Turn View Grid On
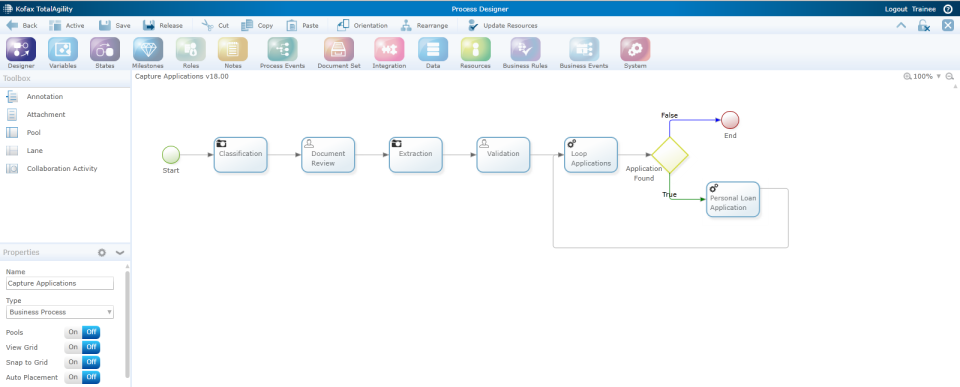960x387 pixels. (x=73, y=347)
